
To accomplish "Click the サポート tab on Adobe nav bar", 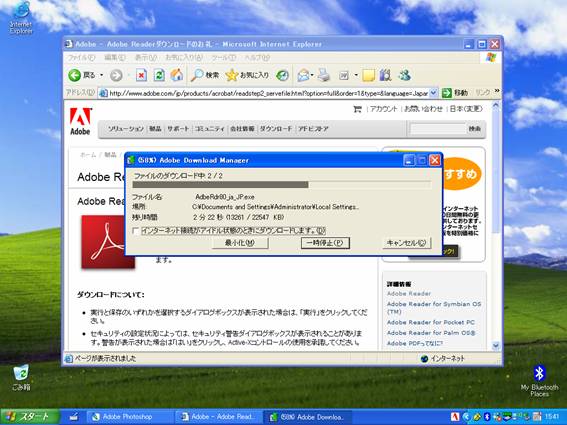I will [x=178, y=129].
